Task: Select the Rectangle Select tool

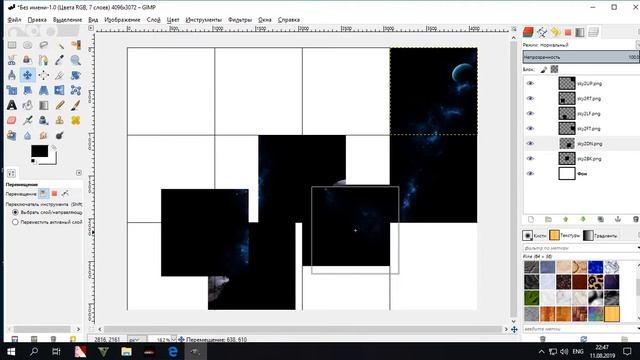Action: pyautogui.click(x=12, y=45)
